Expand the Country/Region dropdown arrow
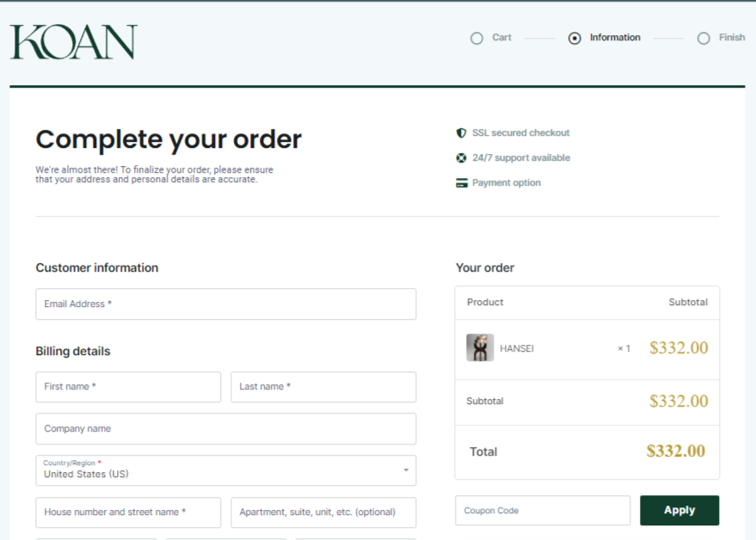Screen dimensions: 756x540 [406, 470]
